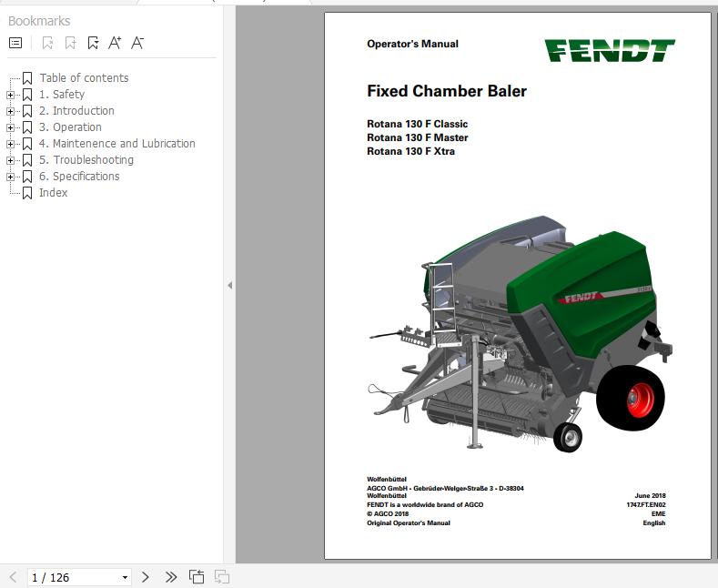This screenshot has width=718, height=588.
Task: Click the June 2018 date text
Action: 650,495
